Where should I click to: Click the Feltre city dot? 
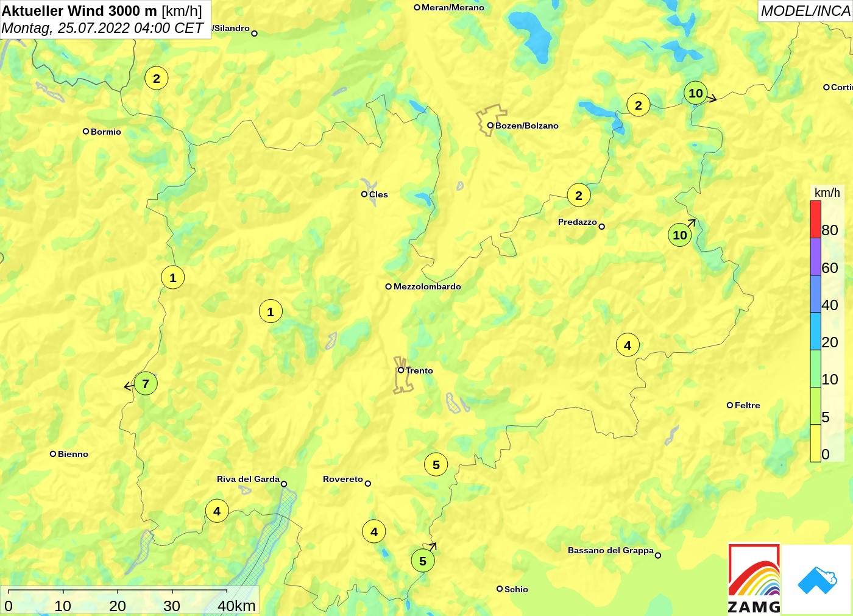click(730, 405)
